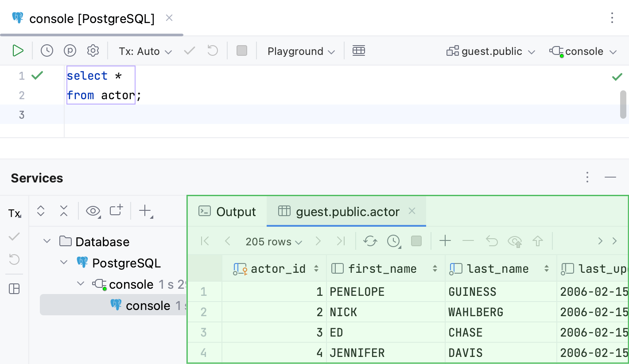Add a new row to the result grid
This screenshot has width=629, height=364.
pyautogui.click(x=445, y=241)
